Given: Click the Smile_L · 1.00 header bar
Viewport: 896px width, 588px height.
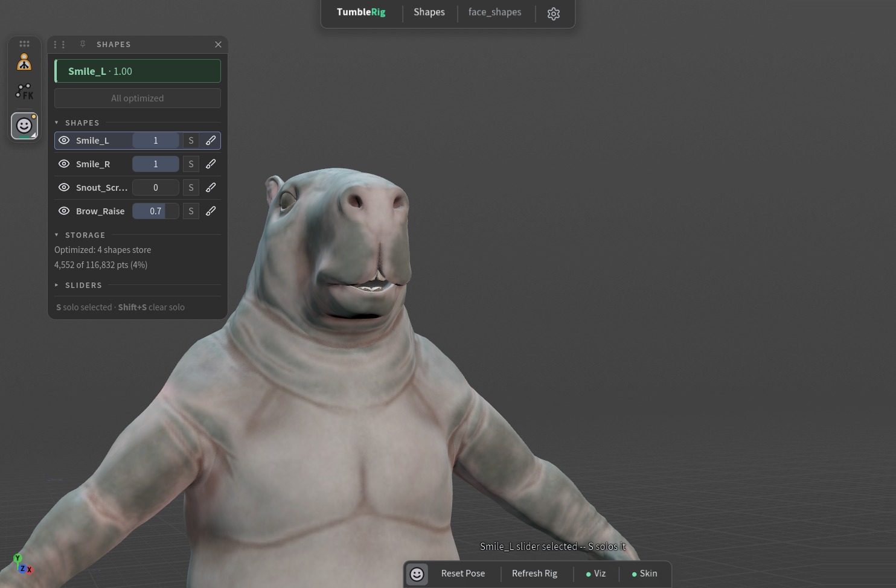Looking at the screenshot, I should tap(138, 71).
